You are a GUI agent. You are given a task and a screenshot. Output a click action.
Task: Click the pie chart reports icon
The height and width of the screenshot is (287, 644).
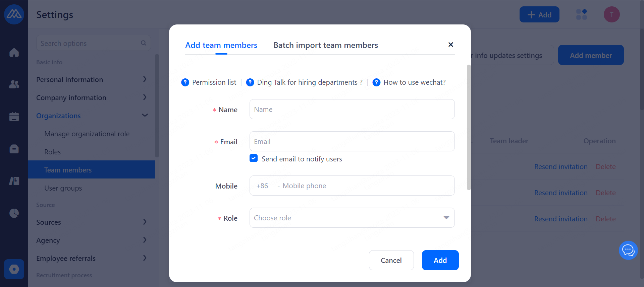pos(14,213)
